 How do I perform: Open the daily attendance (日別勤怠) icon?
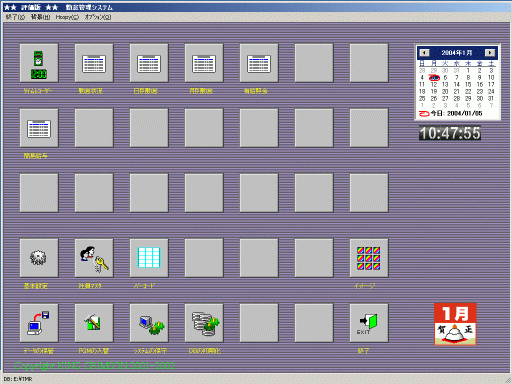point(149,63)
